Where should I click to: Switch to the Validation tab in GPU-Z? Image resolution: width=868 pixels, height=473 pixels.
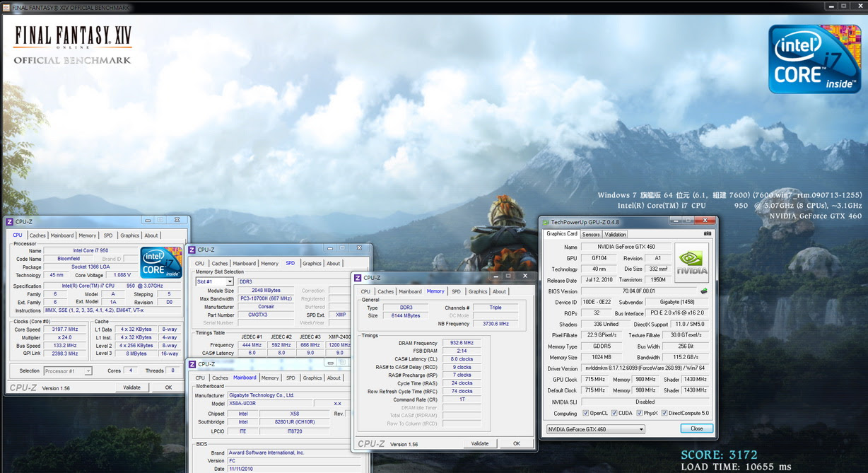tap(615, 235)
